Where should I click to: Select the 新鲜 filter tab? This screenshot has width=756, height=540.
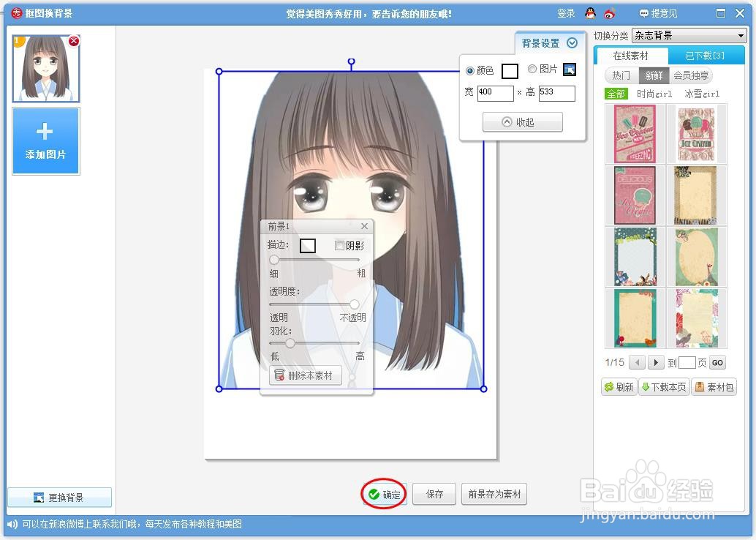pyautogui.click(x=654, y=76)
